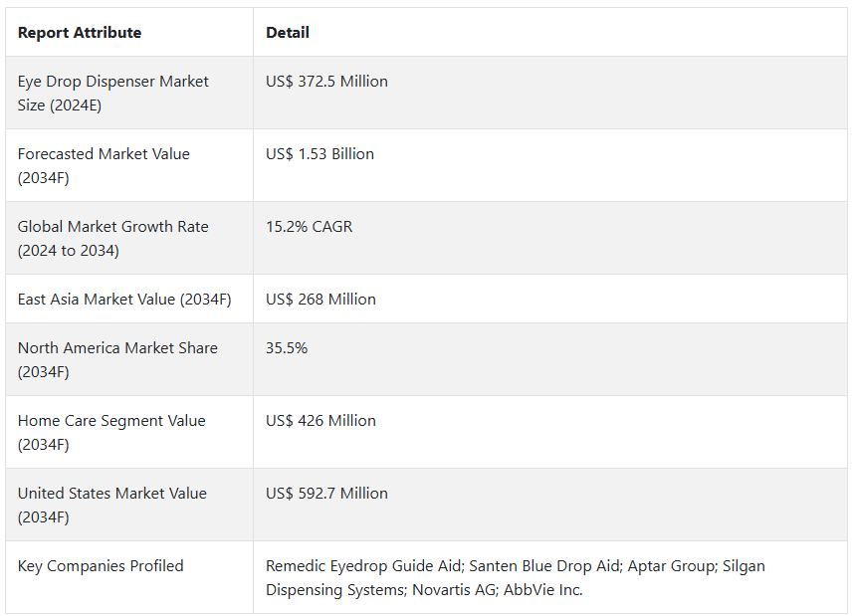
Task: Click the 35.5% value
Action: click(287, 348)
